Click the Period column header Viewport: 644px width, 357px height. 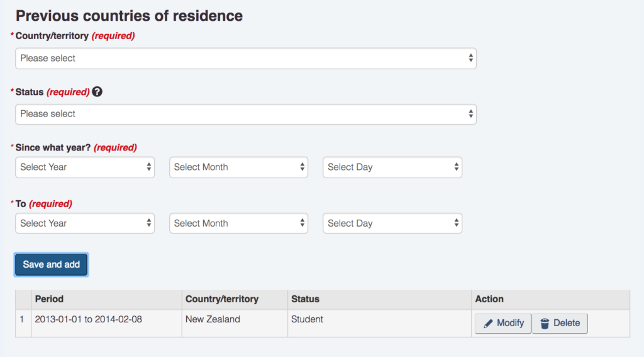click(x=49, y=299)
